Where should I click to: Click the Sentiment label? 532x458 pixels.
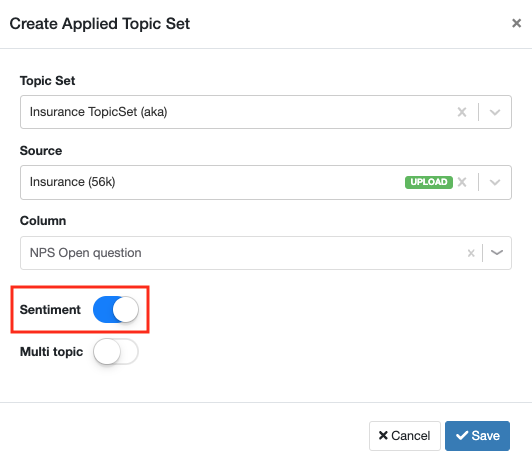tap(50, 309)
